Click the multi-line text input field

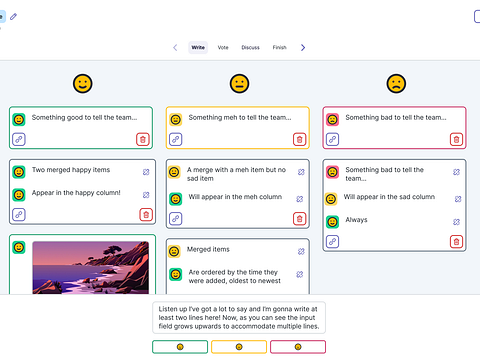[x=239, y=318]
